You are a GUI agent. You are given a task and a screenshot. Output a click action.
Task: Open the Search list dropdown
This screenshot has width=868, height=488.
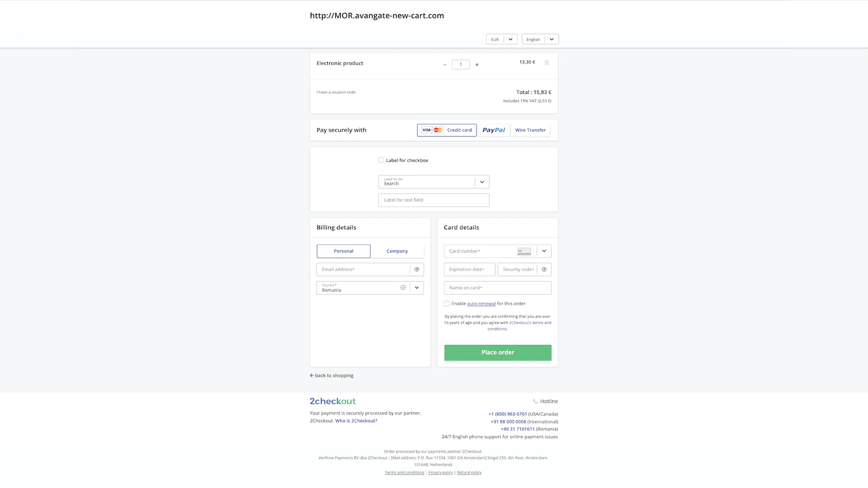click(482, 182)
